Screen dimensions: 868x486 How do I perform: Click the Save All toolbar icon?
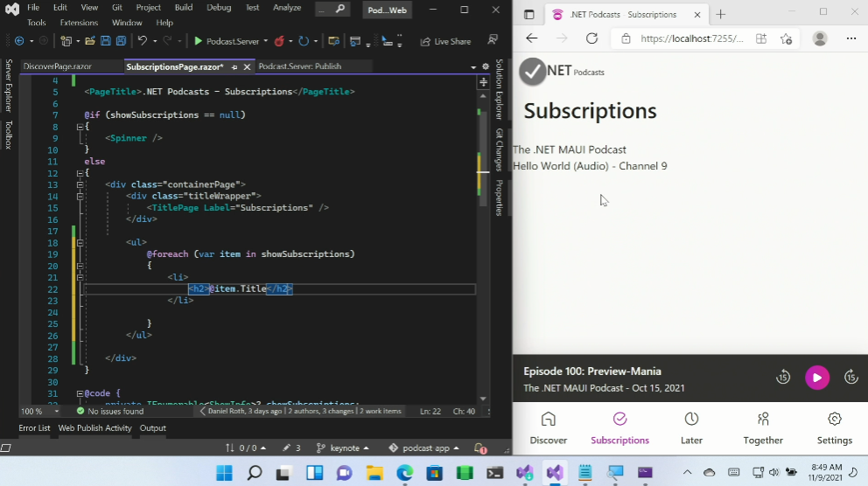point(119,41)
